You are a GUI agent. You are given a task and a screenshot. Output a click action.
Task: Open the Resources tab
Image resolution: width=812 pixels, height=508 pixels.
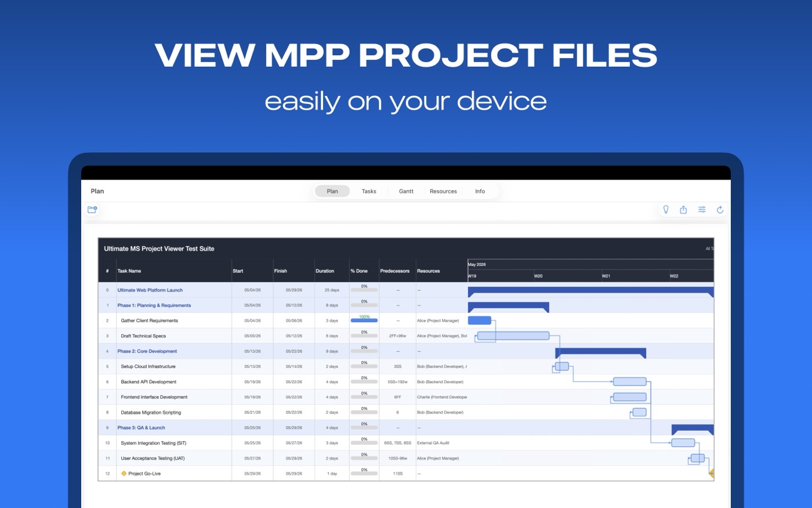pos(443,191)
